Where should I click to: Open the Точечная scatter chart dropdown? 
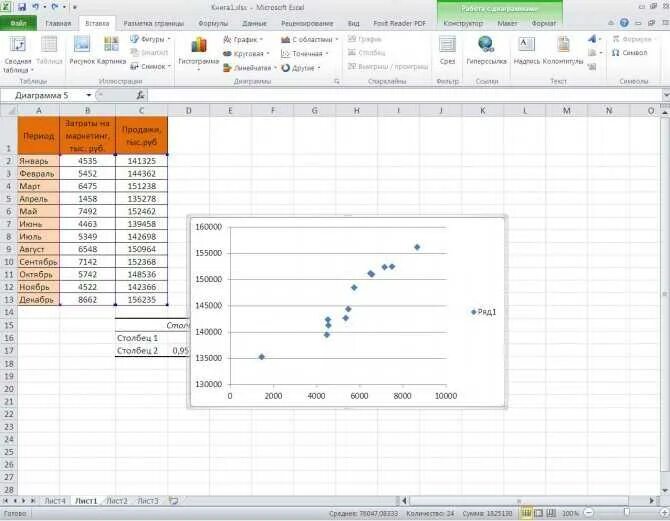pyautogui.click(x=304, y=53)
